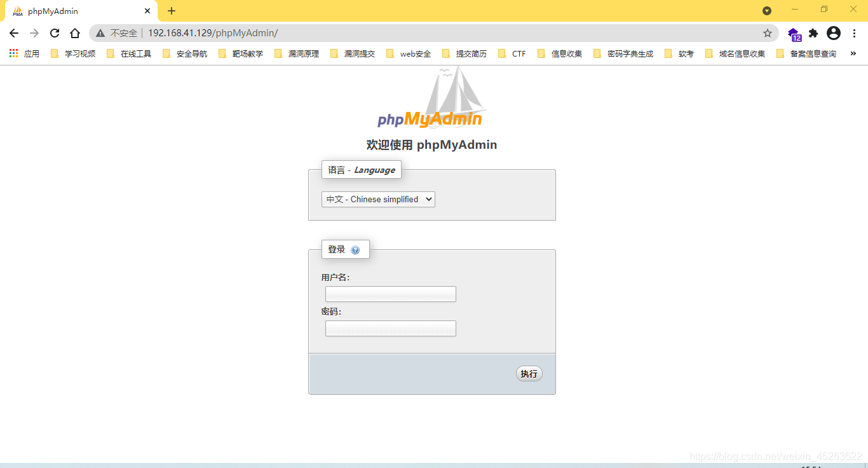
Task: Open a new browser tab
Action: coord(172,11)
